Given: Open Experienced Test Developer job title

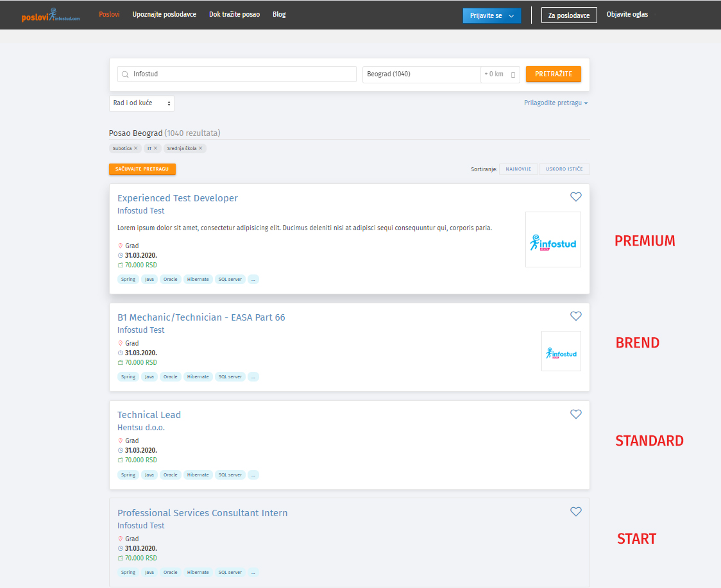Looking at the screenshot, I should [178, 198].
